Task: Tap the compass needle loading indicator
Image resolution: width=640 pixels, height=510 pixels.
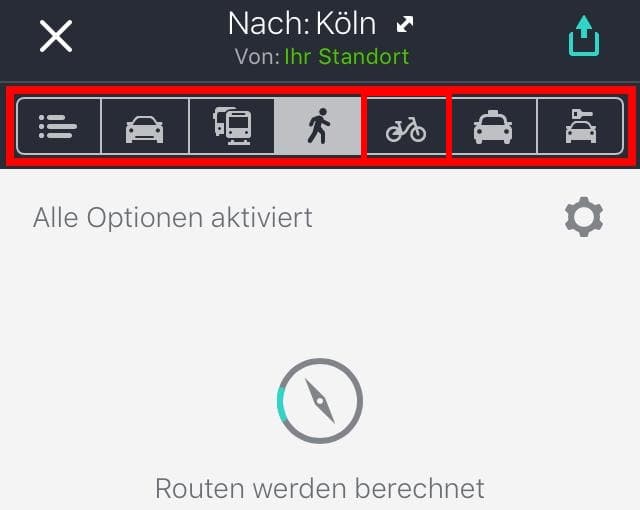Action: [320, 401]
